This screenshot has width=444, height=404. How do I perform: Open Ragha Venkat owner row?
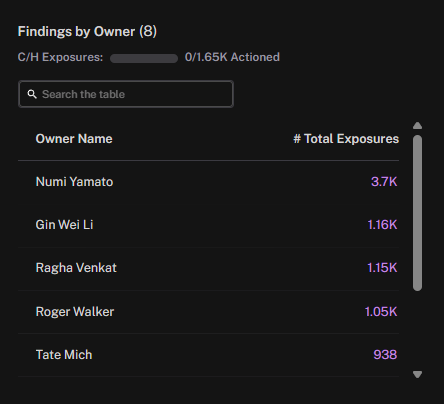coord(208,268)
